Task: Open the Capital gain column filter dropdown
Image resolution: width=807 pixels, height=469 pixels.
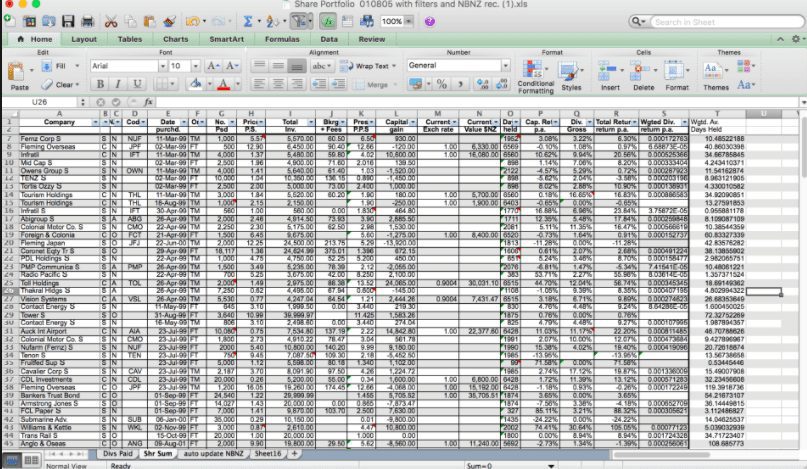Action: pyautogui.click(x=413, y=122)
